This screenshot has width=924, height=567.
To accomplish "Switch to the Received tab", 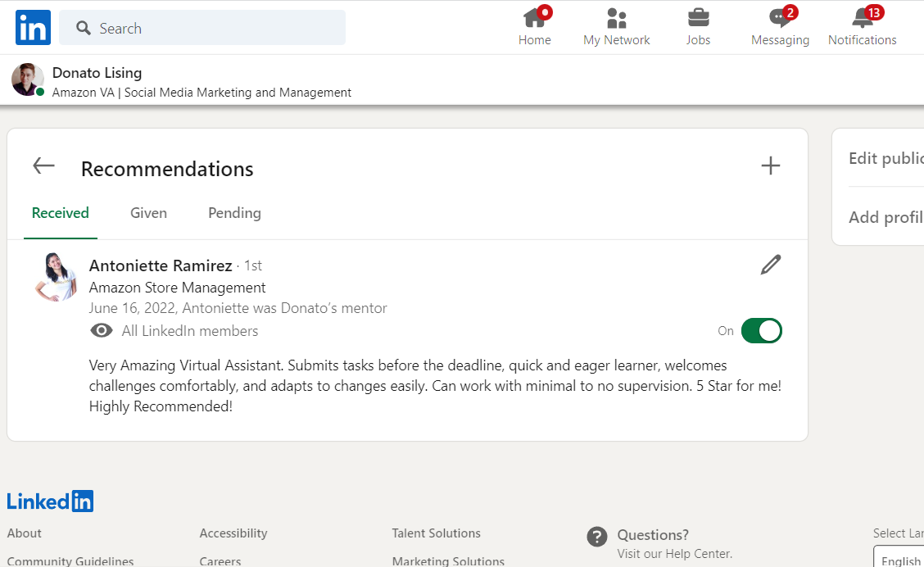I will (60, 213).
